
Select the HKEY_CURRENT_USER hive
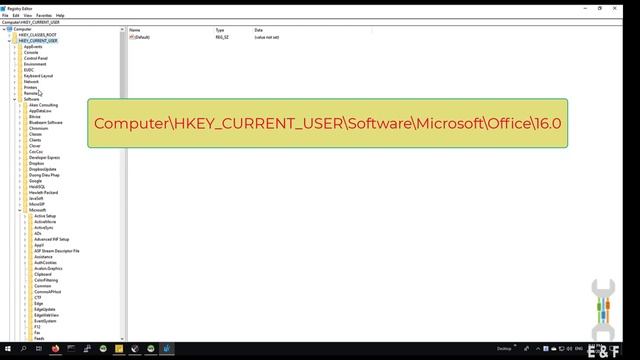point(38,41)
